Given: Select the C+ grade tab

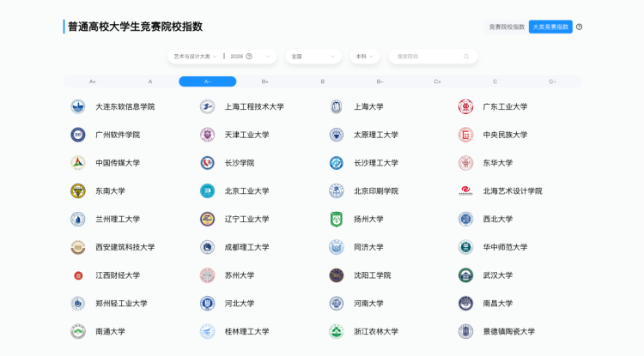Looking at the screenshot, I should point(437,81).
